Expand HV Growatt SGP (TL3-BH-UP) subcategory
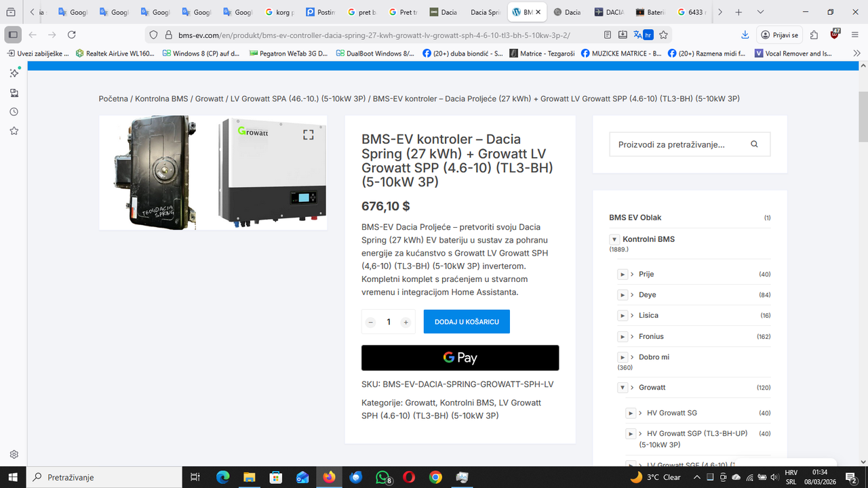868x488 pixels. coord(631,434)
